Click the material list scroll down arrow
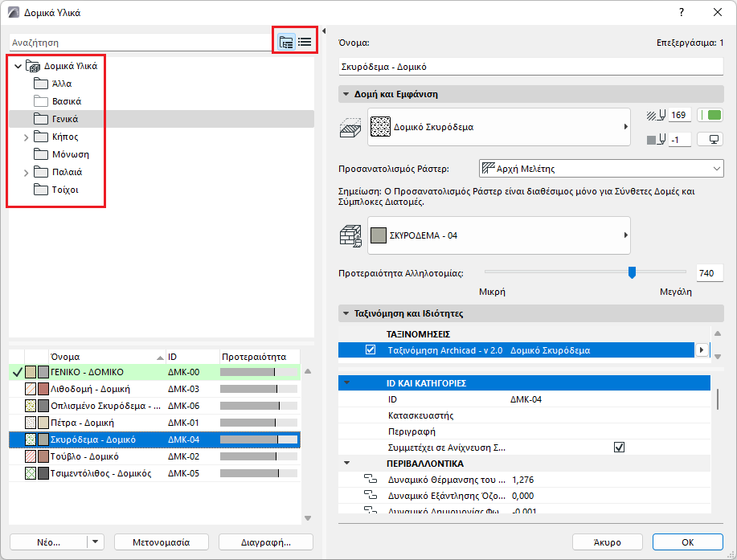 click(x=308, y=518)
